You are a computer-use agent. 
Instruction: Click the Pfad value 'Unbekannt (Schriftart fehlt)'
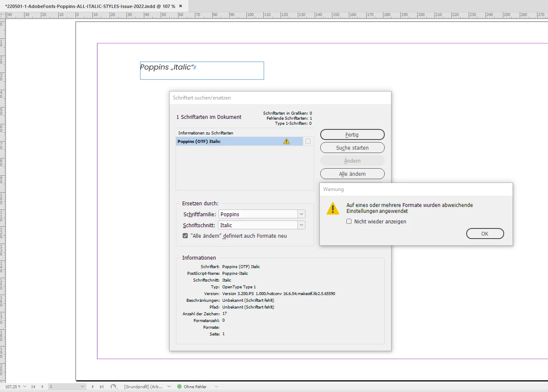248,307
